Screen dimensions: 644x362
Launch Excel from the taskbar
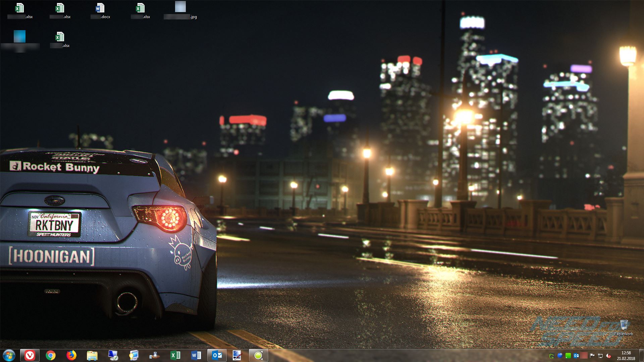(x=175, y=355)
